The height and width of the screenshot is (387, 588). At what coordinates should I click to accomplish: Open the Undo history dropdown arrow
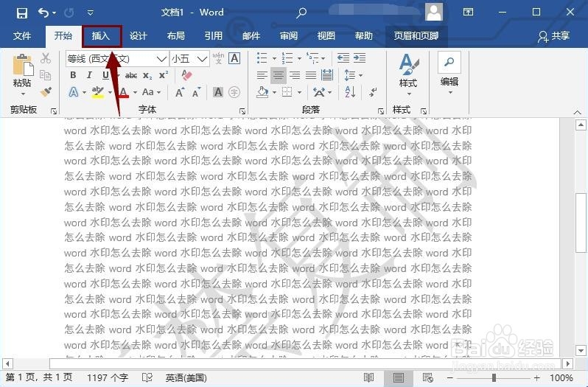coord(54,13)
